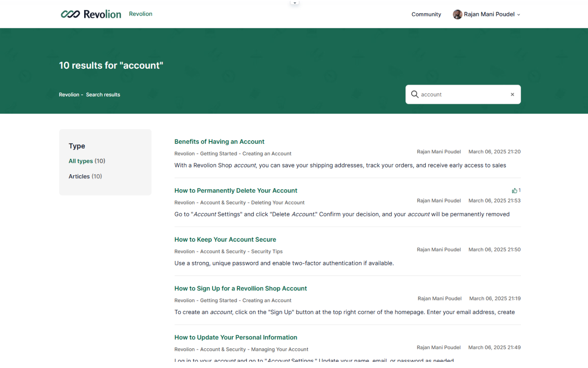Open How to Permanently Delete Your Account
This screenshot has height=368, width=588.
tap(236, 191)
